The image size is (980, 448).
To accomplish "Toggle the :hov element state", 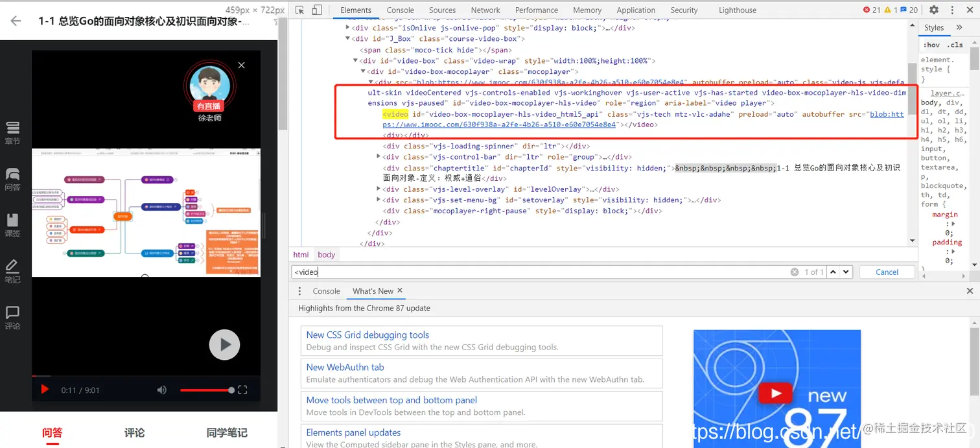I will [931, 45].
